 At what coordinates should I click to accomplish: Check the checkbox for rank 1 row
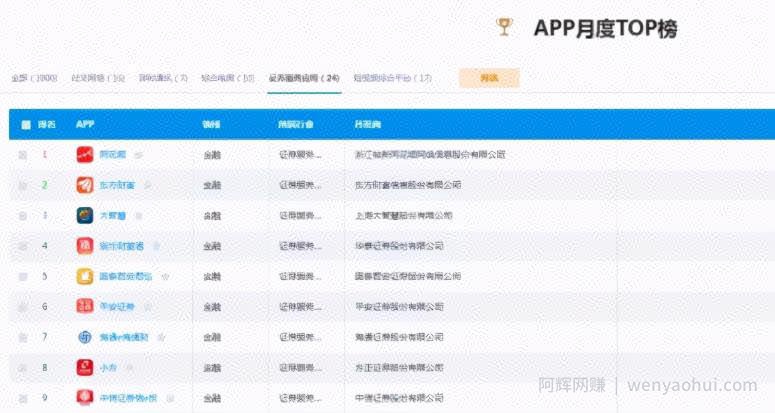click(x=23, y=155)
